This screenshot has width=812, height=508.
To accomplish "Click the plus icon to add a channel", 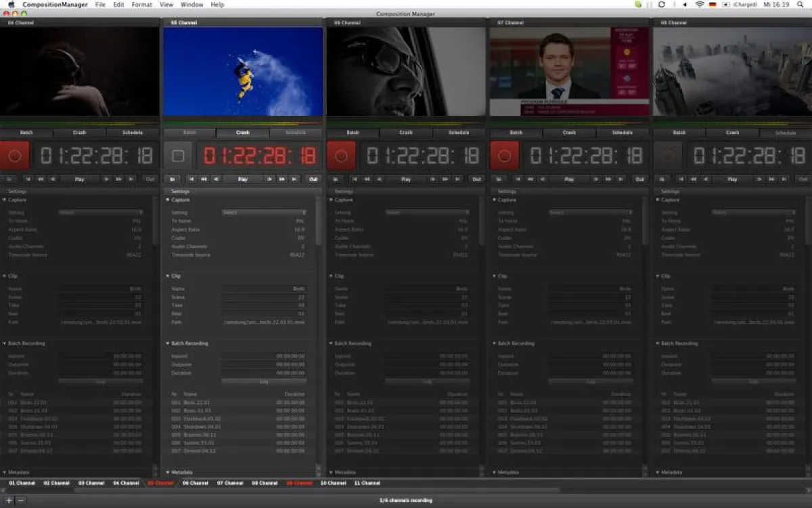I will pyautogui.click(x=7, y=500).
